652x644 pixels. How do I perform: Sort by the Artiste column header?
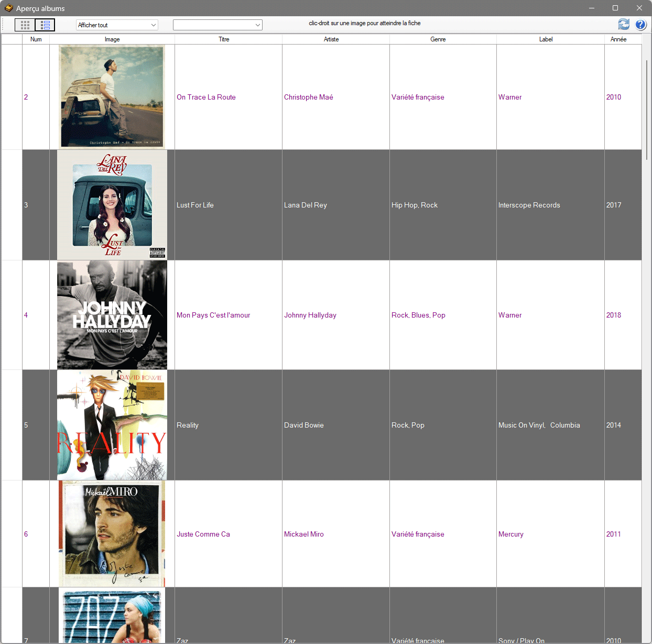[331, 39]
